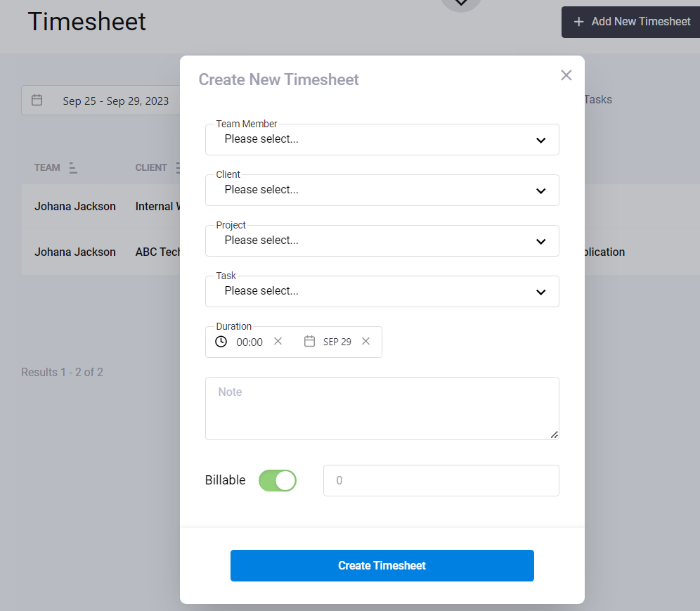Expand the Client dropdown
Screen dimensions: 700x611
pos(382,191)
